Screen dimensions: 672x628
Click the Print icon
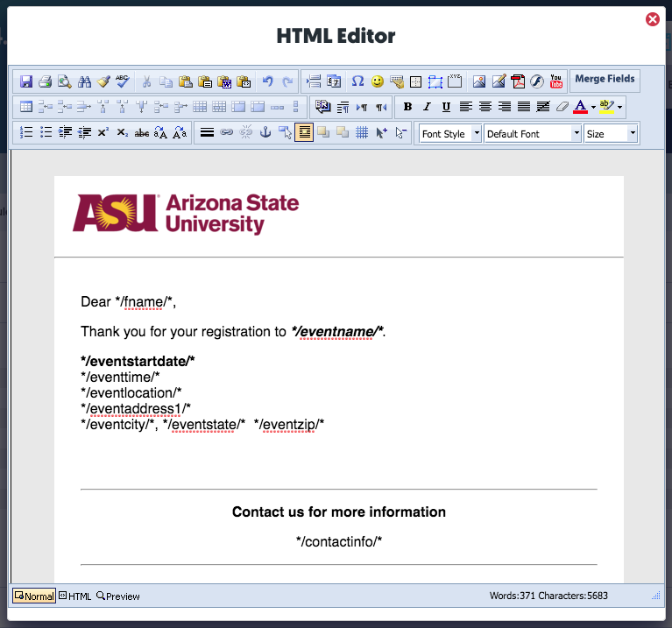pos(45,81)
